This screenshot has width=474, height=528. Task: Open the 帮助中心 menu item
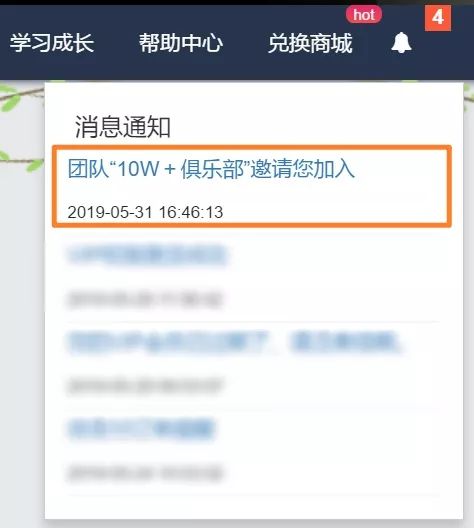(x=181, y=43)
